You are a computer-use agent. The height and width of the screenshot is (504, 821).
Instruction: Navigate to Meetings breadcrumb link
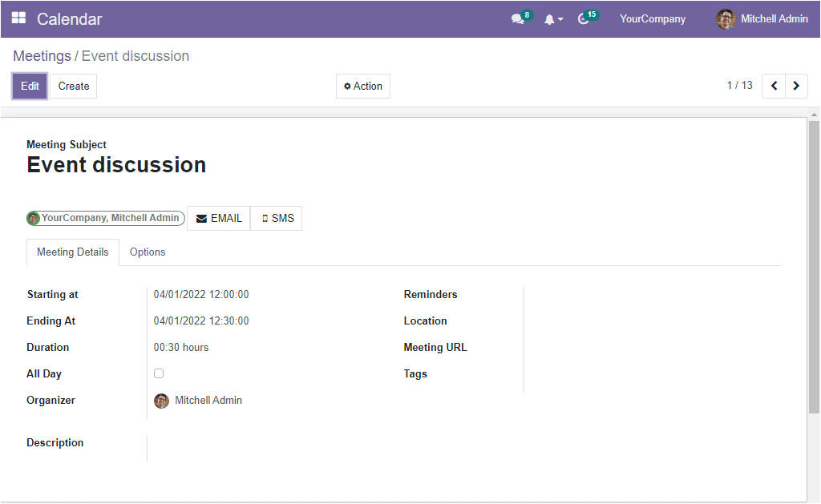click(x=42, y=56)
